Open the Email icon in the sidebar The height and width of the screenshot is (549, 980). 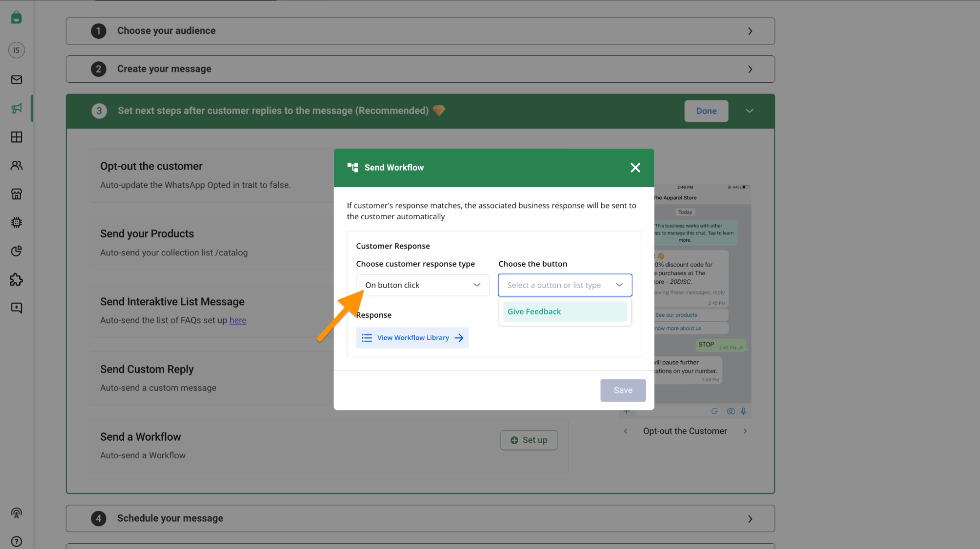pyautogui.click(x=16, y=79)
